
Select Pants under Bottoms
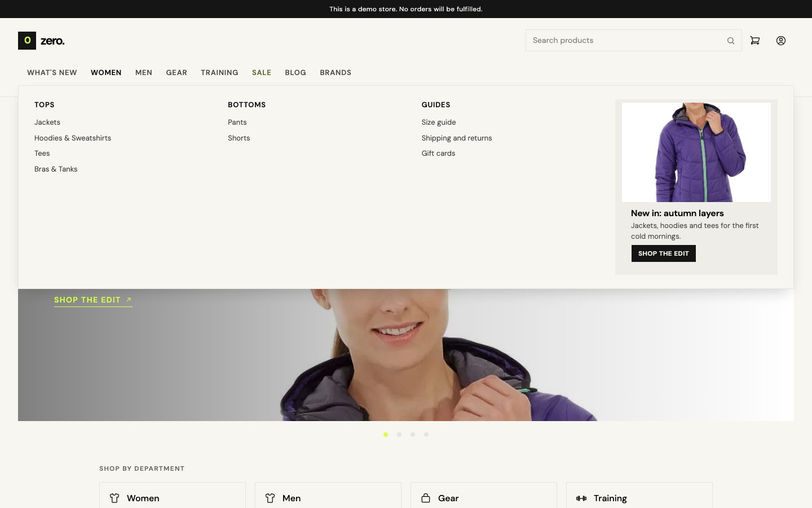click(x=237, y=122)
